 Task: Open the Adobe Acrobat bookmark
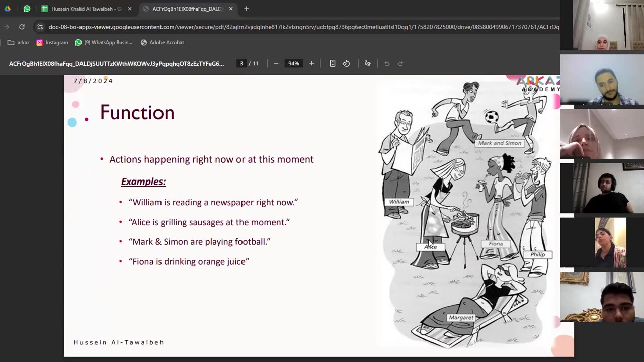(162, 43)
